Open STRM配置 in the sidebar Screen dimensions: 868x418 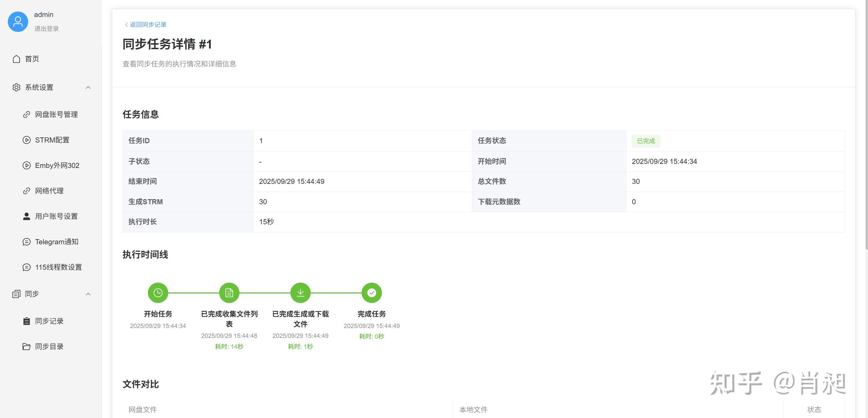tap(51, 140)
